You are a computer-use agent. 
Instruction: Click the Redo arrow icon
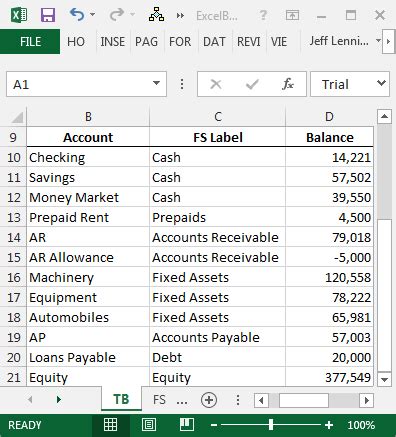coord(117,15)
